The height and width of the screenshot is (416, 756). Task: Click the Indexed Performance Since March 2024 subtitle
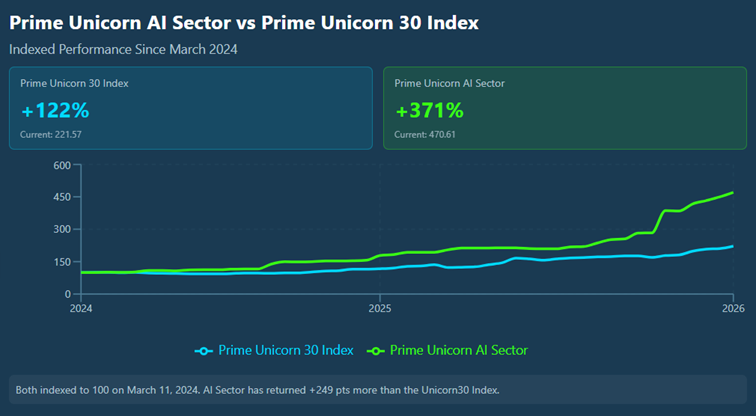[123, 48]
